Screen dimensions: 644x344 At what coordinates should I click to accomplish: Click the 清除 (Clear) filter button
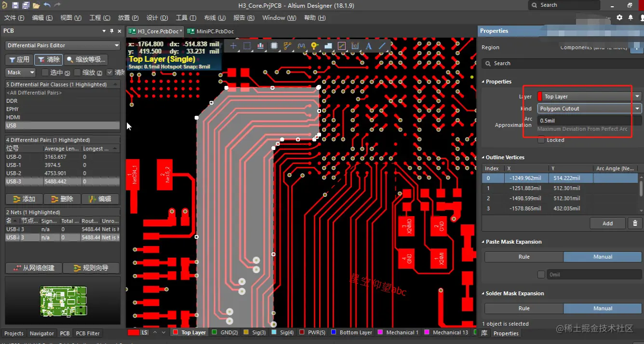49,60
